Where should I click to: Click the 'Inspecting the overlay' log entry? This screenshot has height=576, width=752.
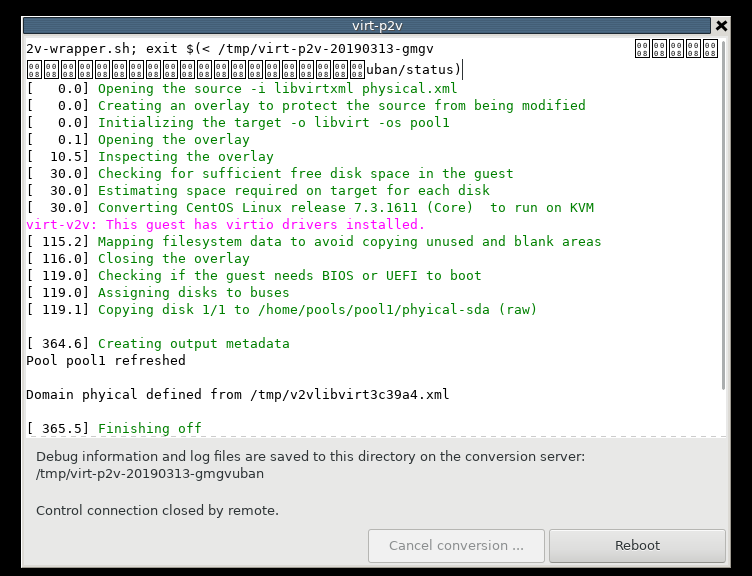pos(185,156)
